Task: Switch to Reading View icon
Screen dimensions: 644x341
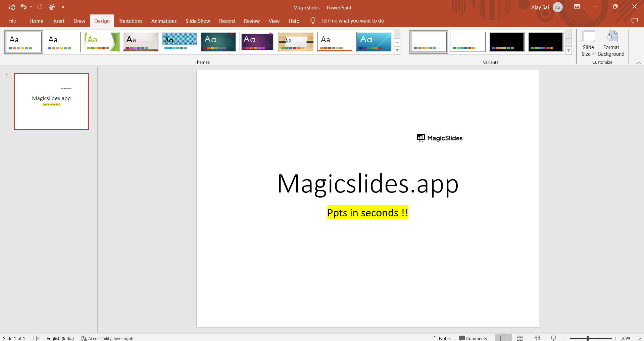Action: [x=537, y=338]
